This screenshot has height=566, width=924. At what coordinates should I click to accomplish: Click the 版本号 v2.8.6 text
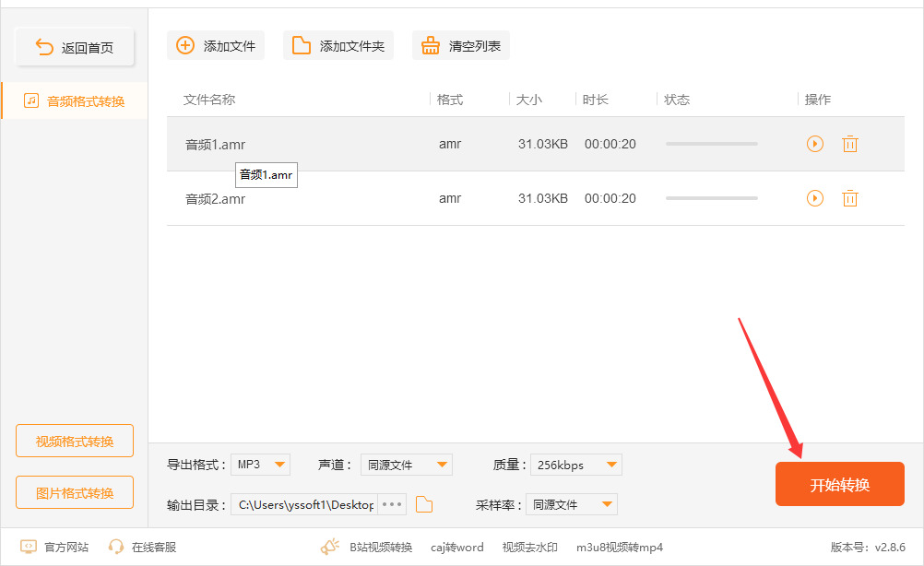(x=868, y=548)
